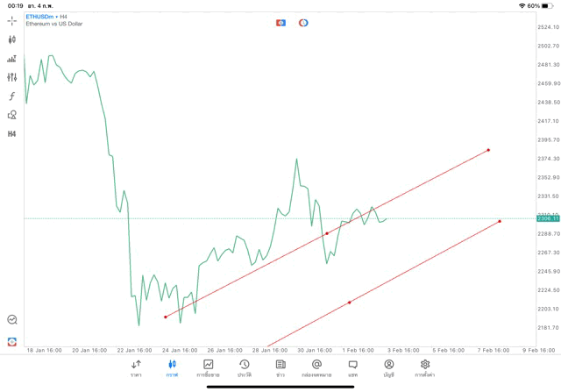Tap the red-blue circular clock icon

(303, 23)
